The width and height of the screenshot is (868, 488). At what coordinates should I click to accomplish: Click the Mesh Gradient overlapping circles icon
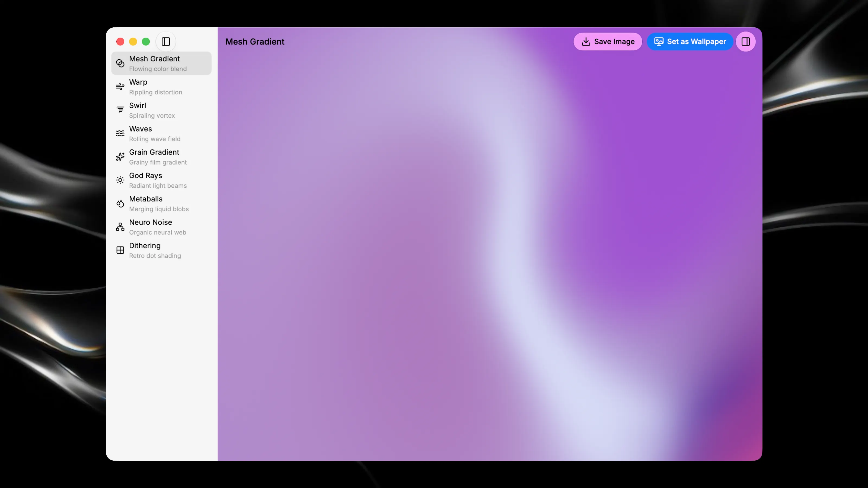point(120,63)
